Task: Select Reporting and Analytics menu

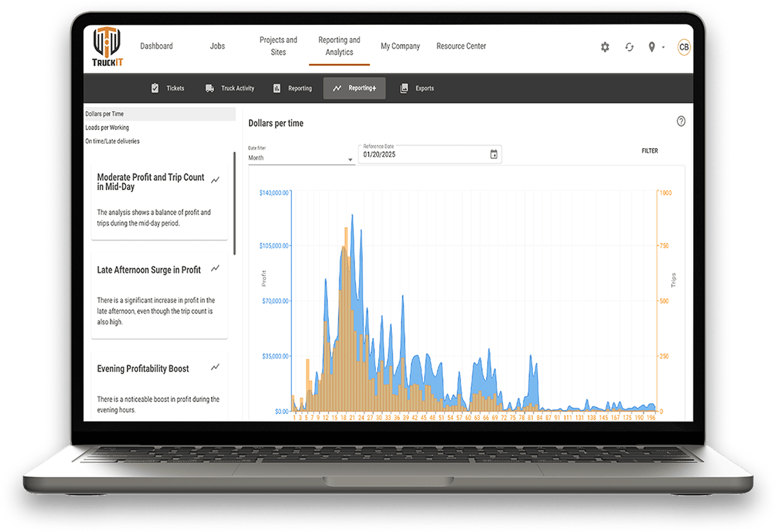Action: pos(339,46)
